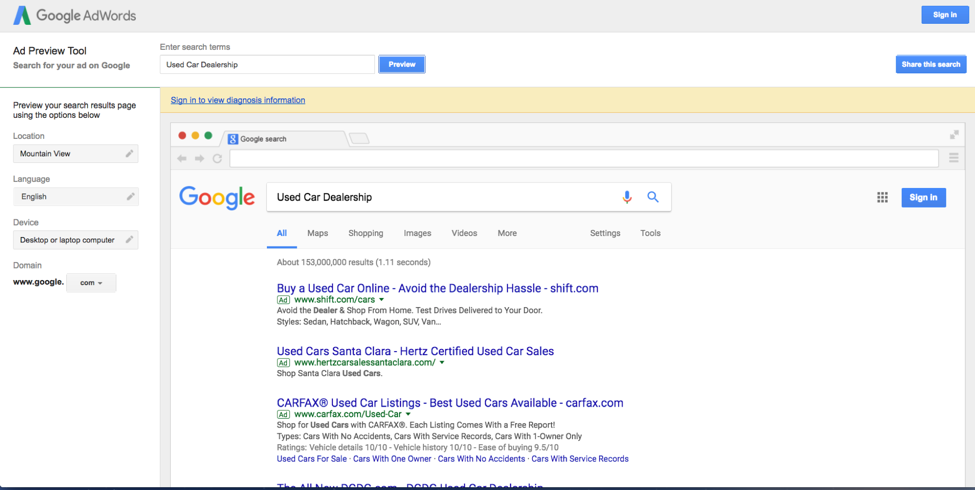Click the green maximize dot in preview
The width and height of the screenshot is (975, 490).
[208, 136]
